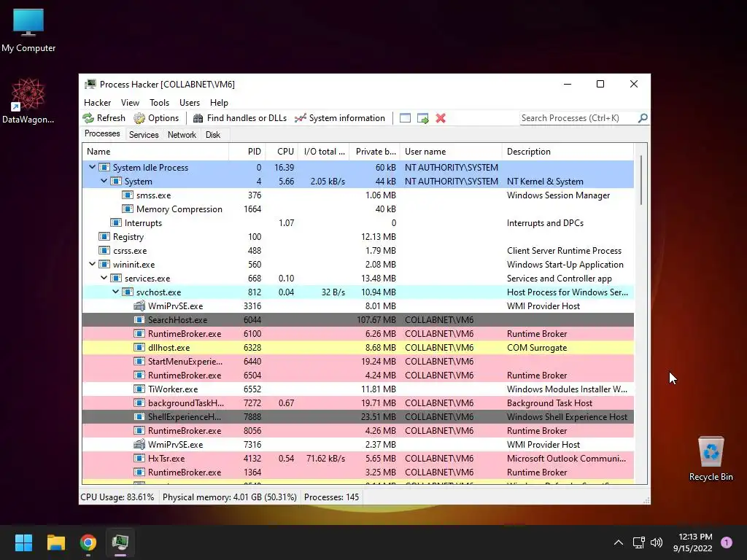Click the find window and thread icon

point(422,118)
